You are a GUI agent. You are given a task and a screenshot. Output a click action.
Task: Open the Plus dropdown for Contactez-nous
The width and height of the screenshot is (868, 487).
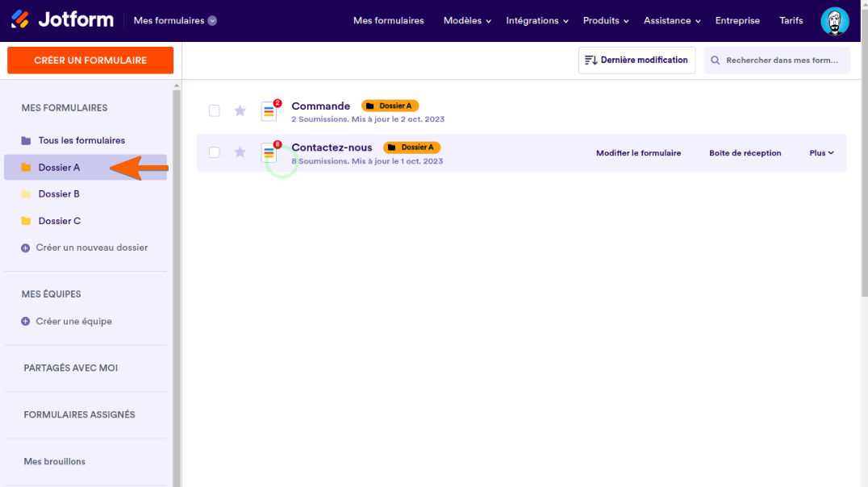(821, 152)
